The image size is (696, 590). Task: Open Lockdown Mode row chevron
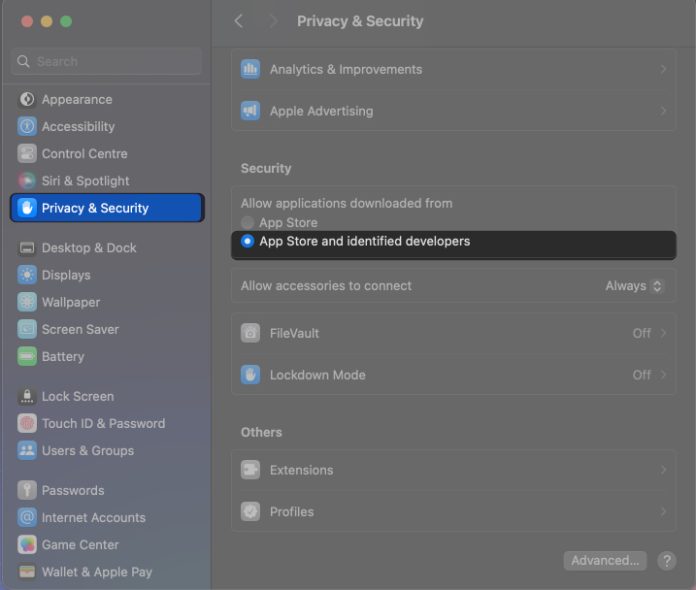(x=663, y=375)
